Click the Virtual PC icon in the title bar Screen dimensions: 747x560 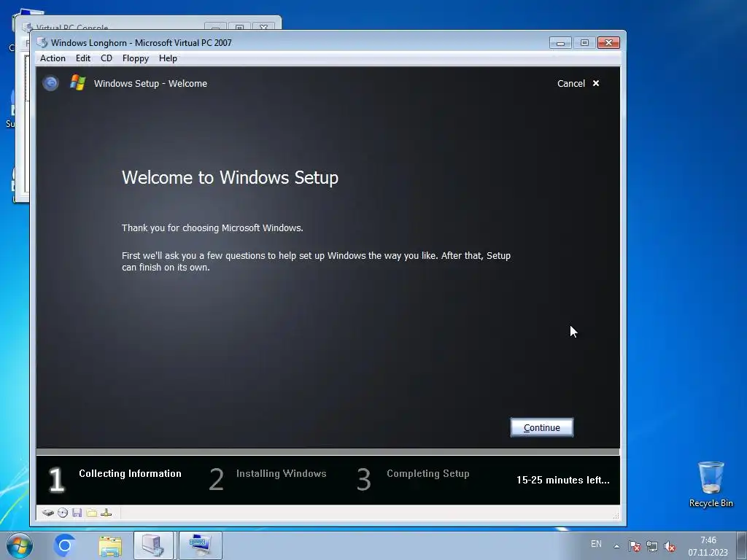42,42
